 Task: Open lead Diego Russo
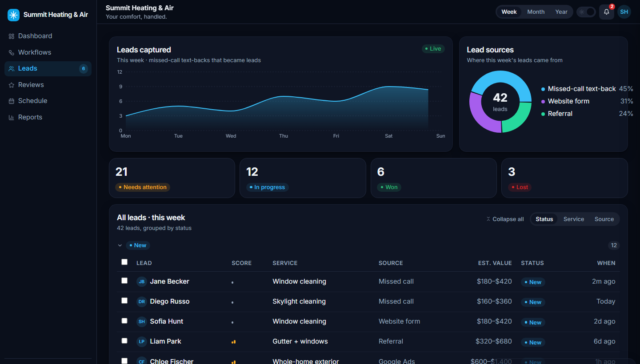click(170, 301)
